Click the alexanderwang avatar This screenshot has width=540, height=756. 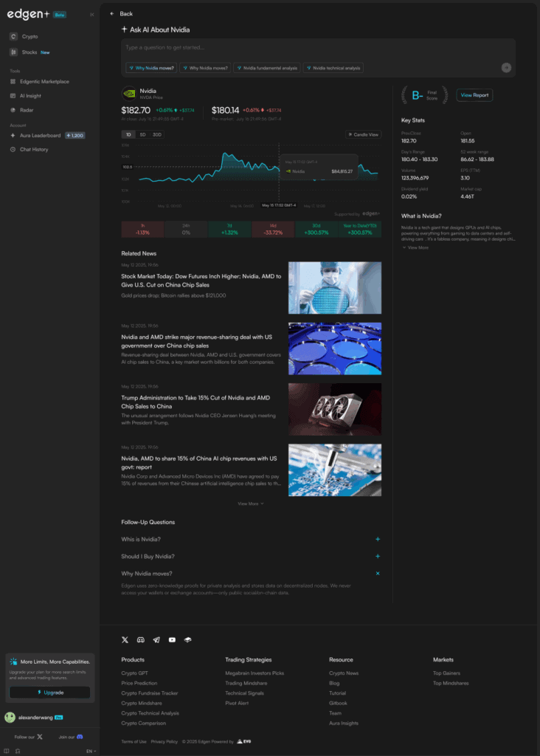click(x=10, y=717)
